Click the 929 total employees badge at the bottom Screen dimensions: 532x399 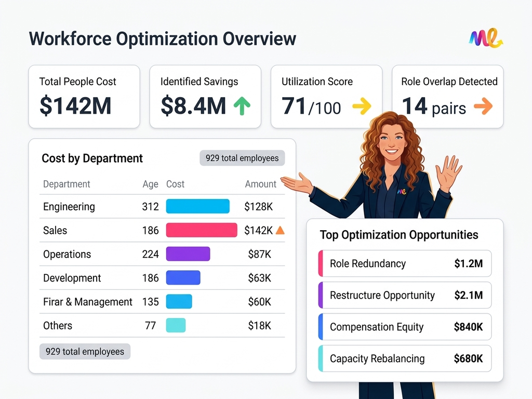pos(84,352)
